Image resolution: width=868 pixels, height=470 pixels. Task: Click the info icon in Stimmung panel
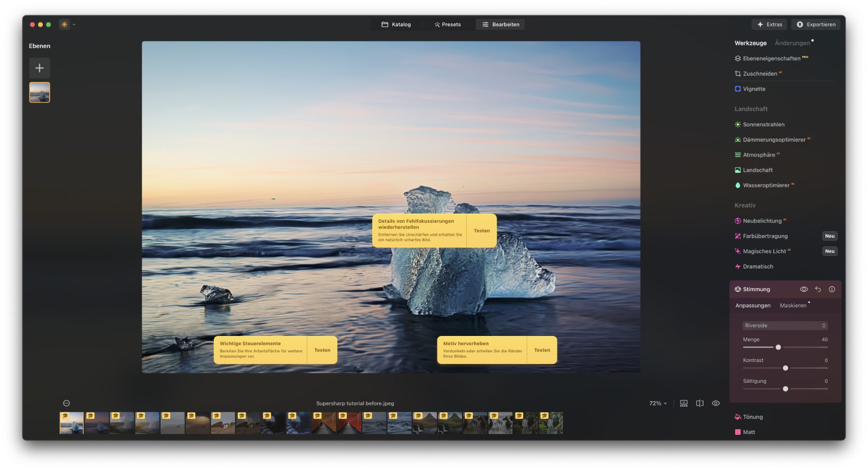pos(832,289)
